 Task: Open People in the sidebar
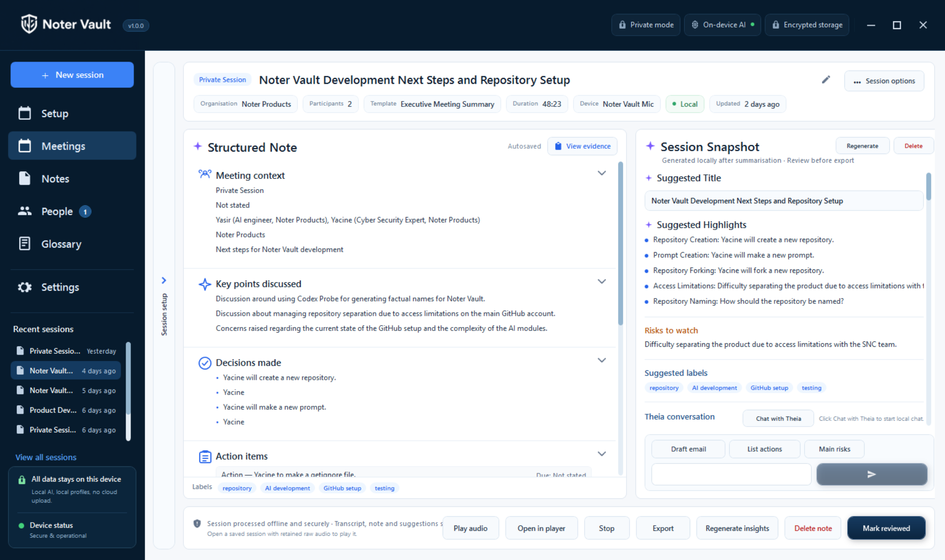(72, 211)
